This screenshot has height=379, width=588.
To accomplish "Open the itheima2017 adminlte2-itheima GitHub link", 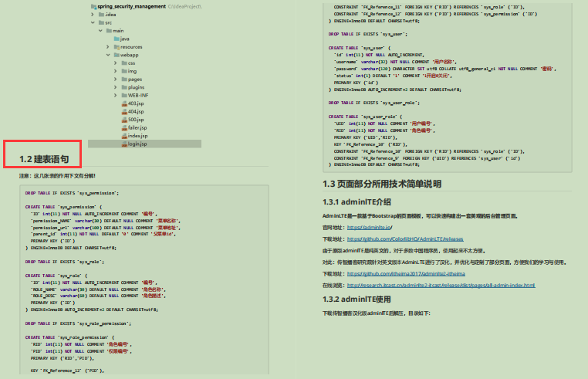I will click(x=406, y=274).
